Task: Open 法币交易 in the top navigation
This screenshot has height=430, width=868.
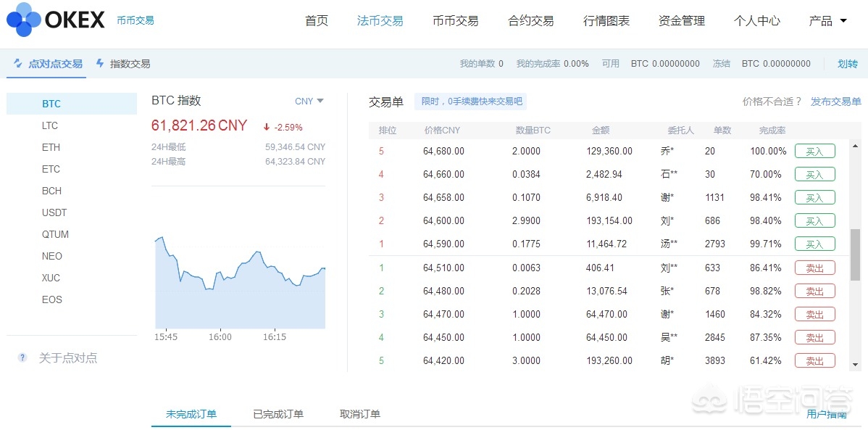Action: click(380, 21)
